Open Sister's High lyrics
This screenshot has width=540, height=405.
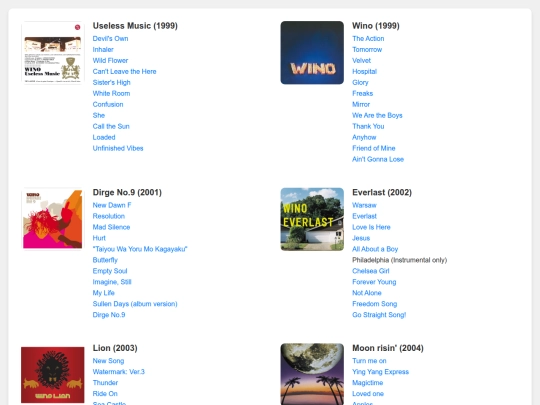pyautogui.click(x=111, y=83)
